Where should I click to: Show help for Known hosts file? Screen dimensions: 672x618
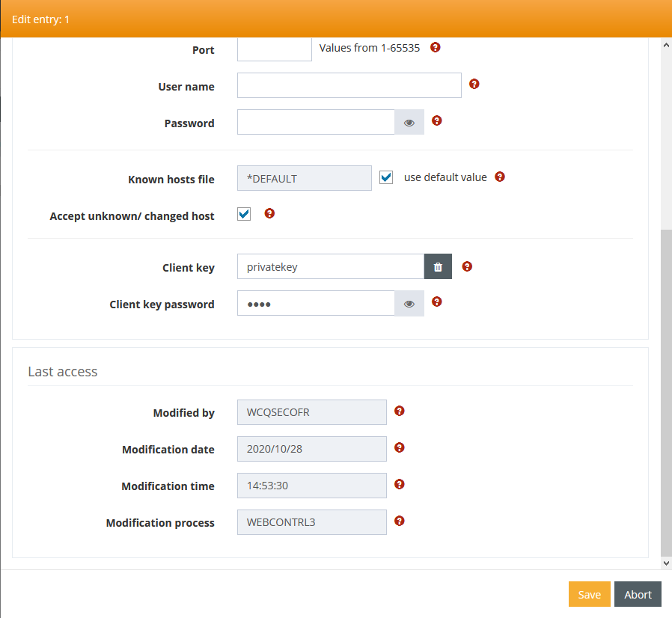[500, 177]
